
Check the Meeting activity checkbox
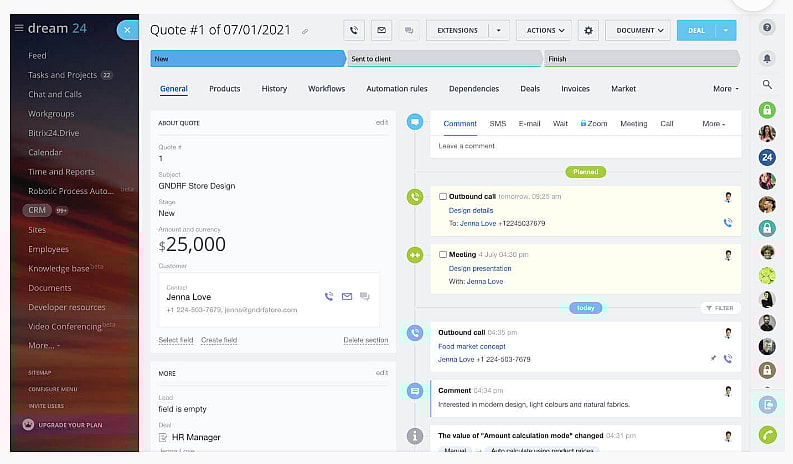443,255
